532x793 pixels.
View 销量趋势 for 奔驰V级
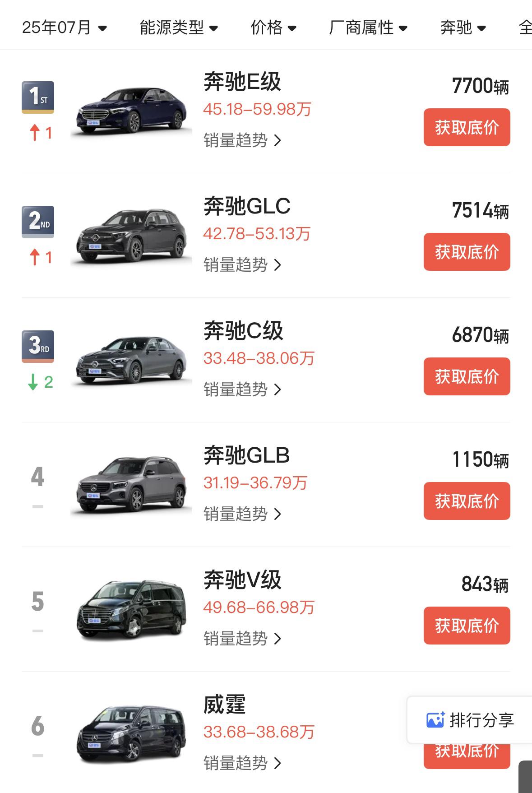[x=242, y=638]
